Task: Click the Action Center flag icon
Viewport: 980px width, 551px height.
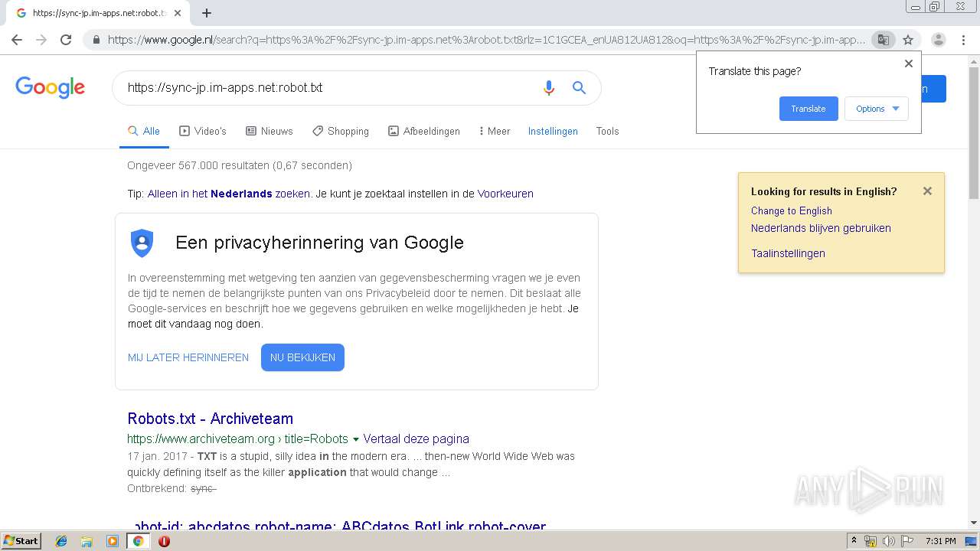Action: (x=906, y=541)
